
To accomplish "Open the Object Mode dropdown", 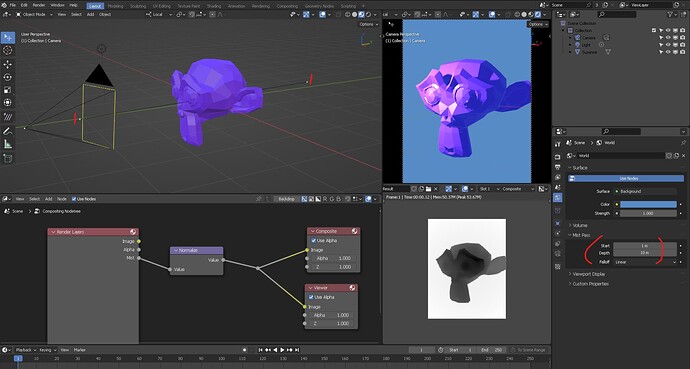I will click(x=33, y=15).
